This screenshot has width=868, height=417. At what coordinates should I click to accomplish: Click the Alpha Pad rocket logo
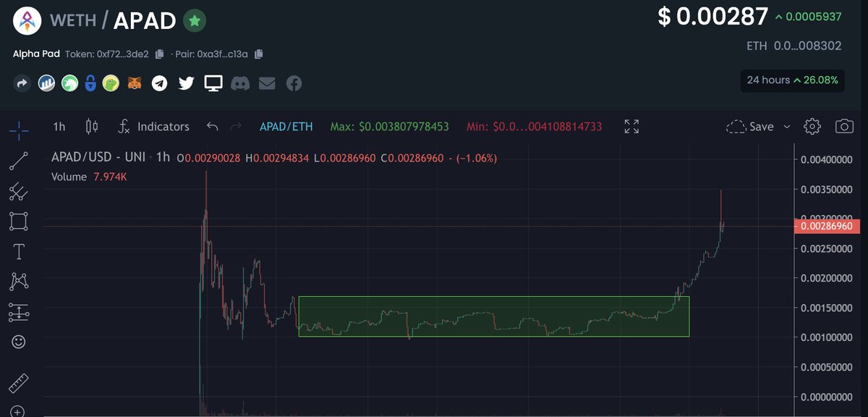click(27, 20)
